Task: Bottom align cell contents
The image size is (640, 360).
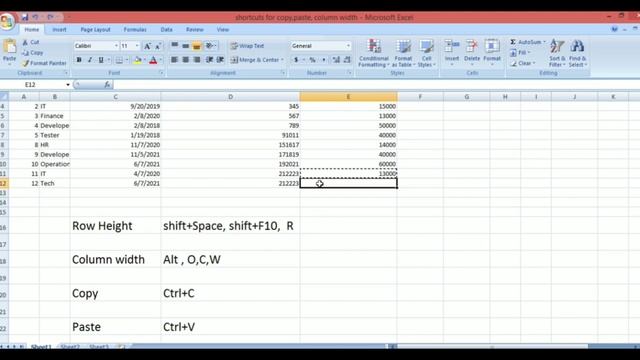Action: (x=197, y=46)
